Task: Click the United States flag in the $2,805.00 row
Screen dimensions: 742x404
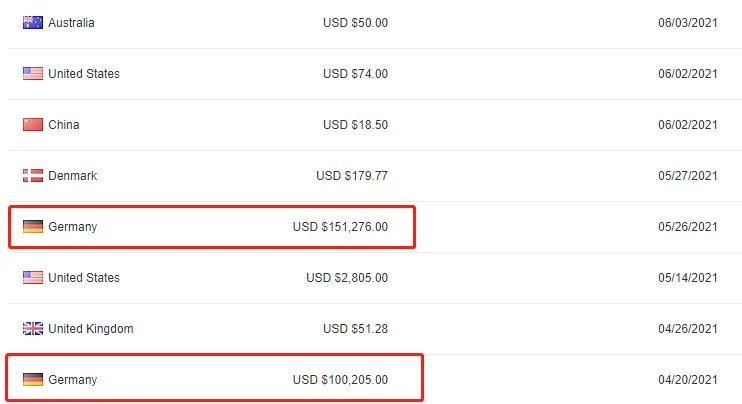Action: click(x=33, y=278)
